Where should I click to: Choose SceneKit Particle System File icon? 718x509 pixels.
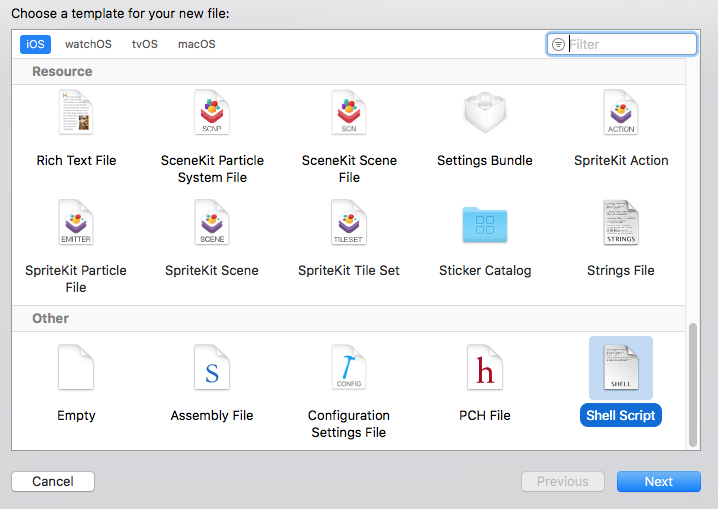pyautogui.click(x=212, y=113)
